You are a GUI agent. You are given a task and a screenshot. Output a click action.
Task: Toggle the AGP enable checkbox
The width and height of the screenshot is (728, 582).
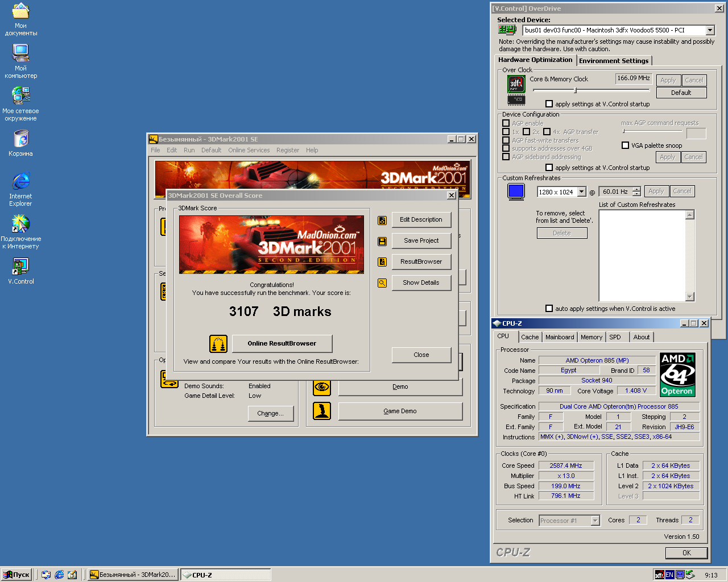tap(506, 123)
